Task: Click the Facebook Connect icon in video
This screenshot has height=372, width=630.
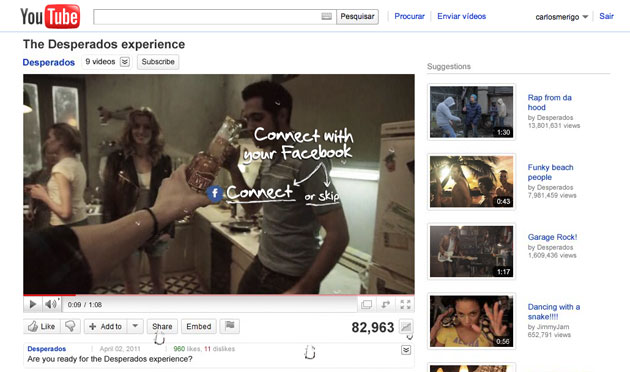Action: pos(215,193)
